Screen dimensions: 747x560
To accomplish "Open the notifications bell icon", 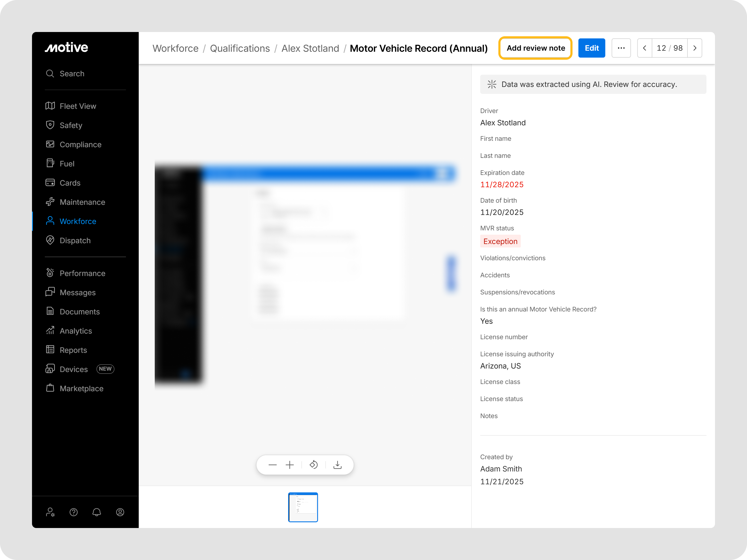I will click(x=97, y=513).
